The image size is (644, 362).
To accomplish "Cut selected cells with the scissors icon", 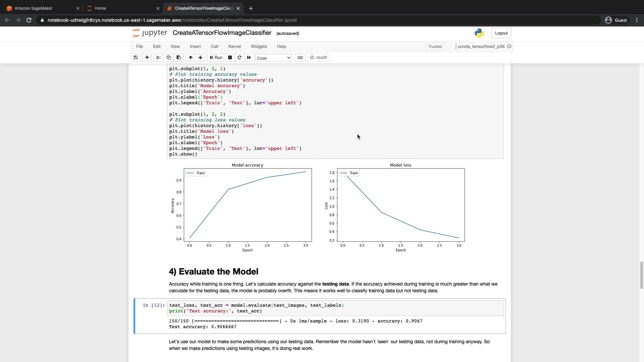I will coord(159,58).
